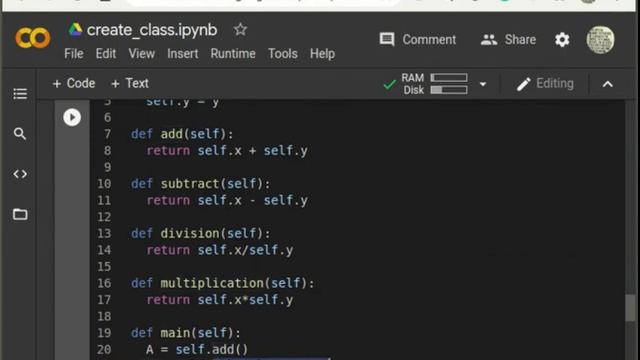Open the table of contents sidebar
The image size is (640, 360).
click(x=20, y=93)
